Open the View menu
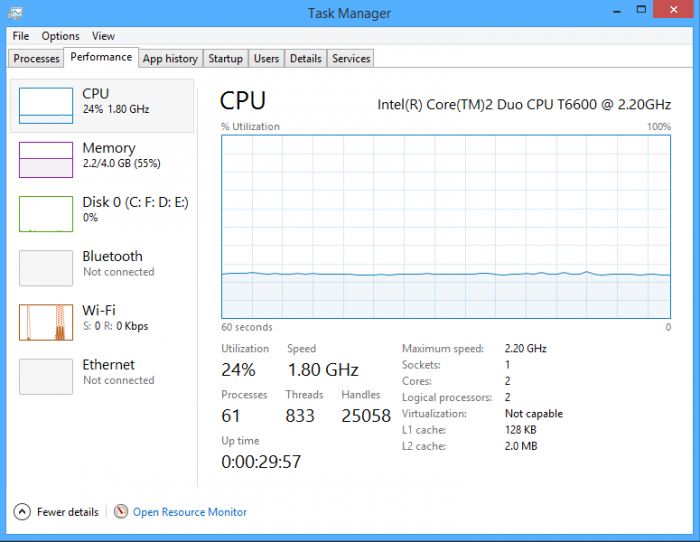The width and height of the screenshot is (700, 542). (x=103, y=36)
